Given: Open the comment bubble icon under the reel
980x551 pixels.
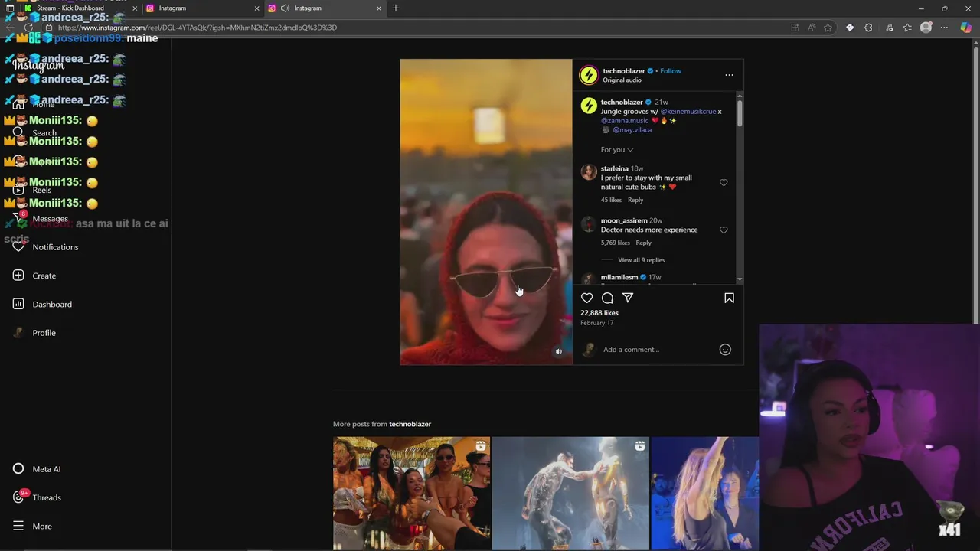Looking at the screenshot, I should [607, 298].
